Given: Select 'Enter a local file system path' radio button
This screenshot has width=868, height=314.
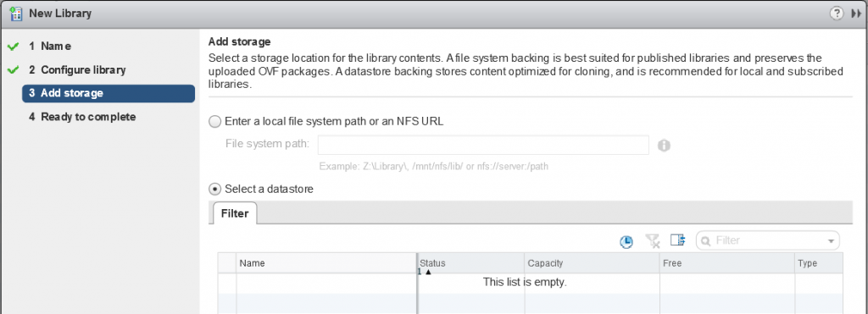Looking at the screenshot, I should 214,122.
